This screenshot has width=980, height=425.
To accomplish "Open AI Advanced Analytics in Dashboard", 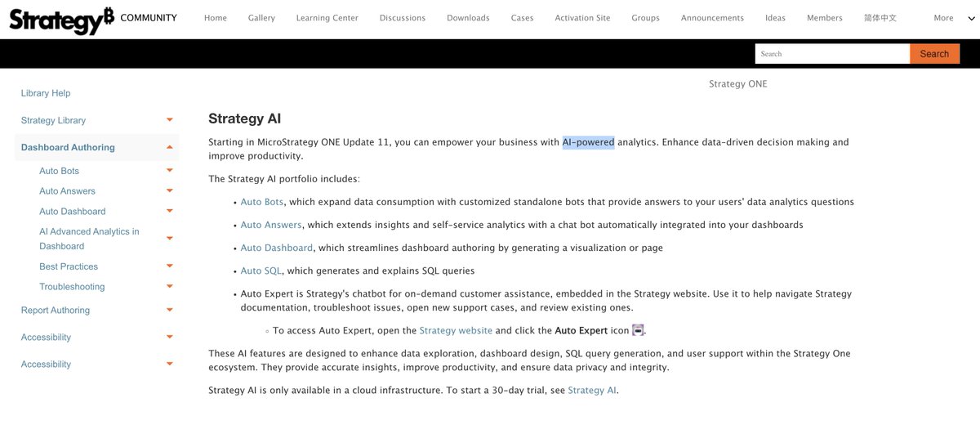I will pyautogui.click(x=89, y=239).
